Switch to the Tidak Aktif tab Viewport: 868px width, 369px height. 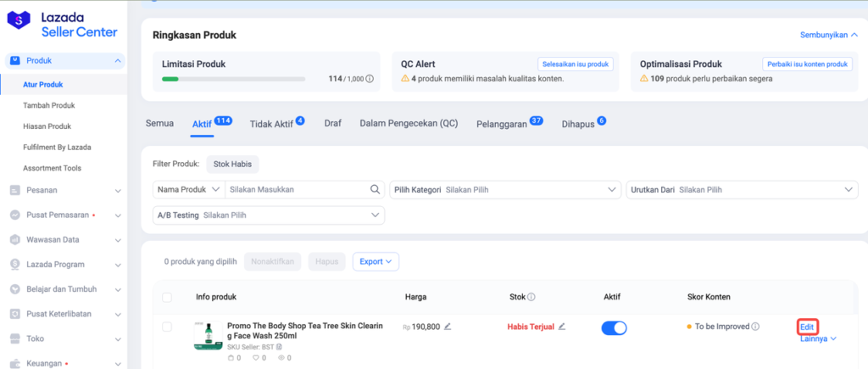click(277, 122)
